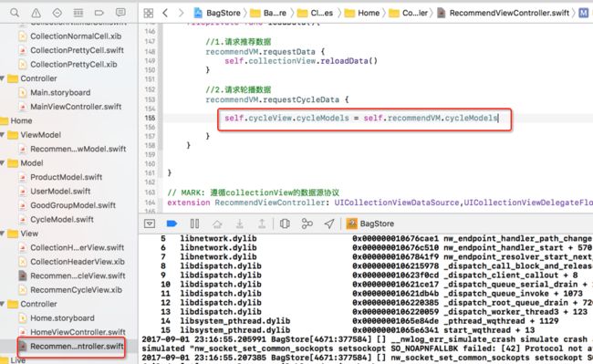This screenshot has height=364, width=593.
Task: Click the MARK comment on line 163
Action: tap(253, 192)
